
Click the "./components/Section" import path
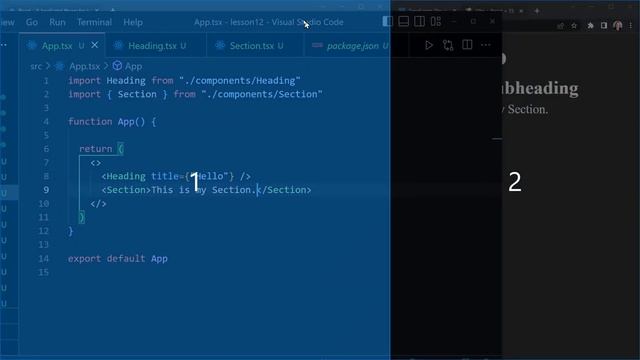click(x=262, y=94)
